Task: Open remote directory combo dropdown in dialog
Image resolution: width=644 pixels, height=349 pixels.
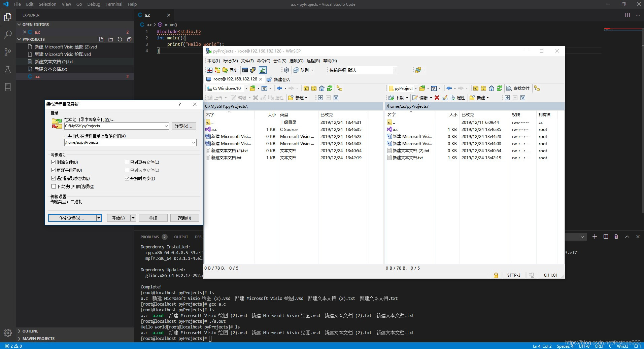Action: coord(194,142)
